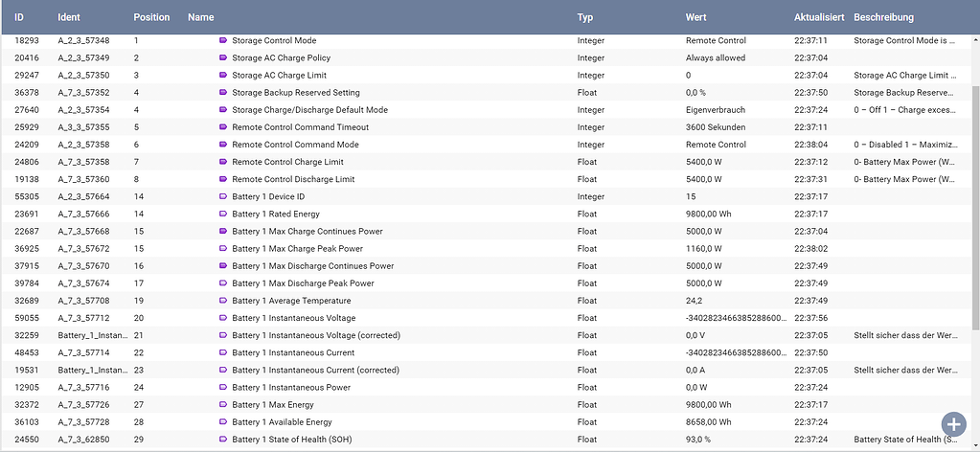The width and height of the screenshot is (980, 452).
Task: Click the value '8658,00 Wh'
Action: pyautogui.click(x=708, y=422)
